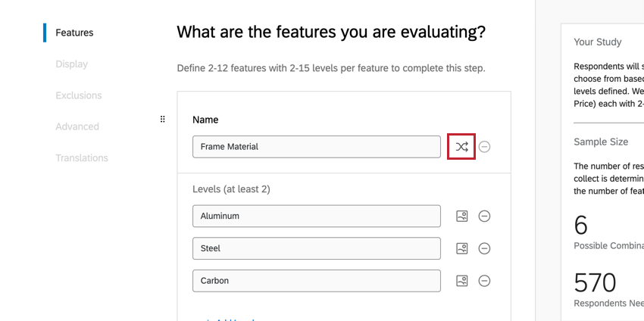This screenshot has width=644, height=321.
Task: Add image to the Carbon level
Action: (461, 281)
